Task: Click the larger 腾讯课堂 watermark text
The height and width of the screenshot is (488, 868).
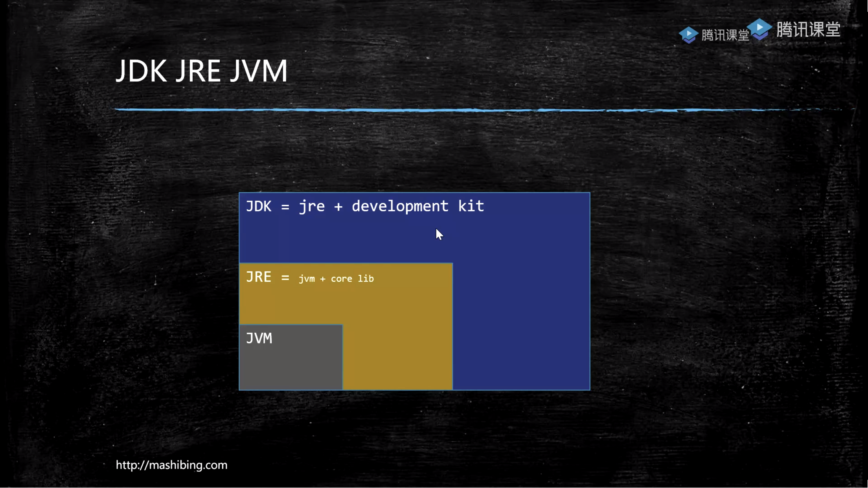Action: coord(808,30)
